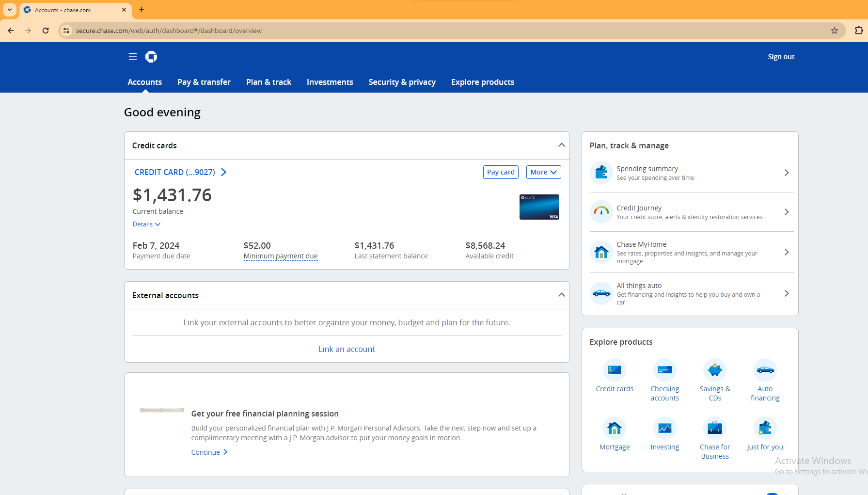Open the Plan & track menu

(268, 82)
